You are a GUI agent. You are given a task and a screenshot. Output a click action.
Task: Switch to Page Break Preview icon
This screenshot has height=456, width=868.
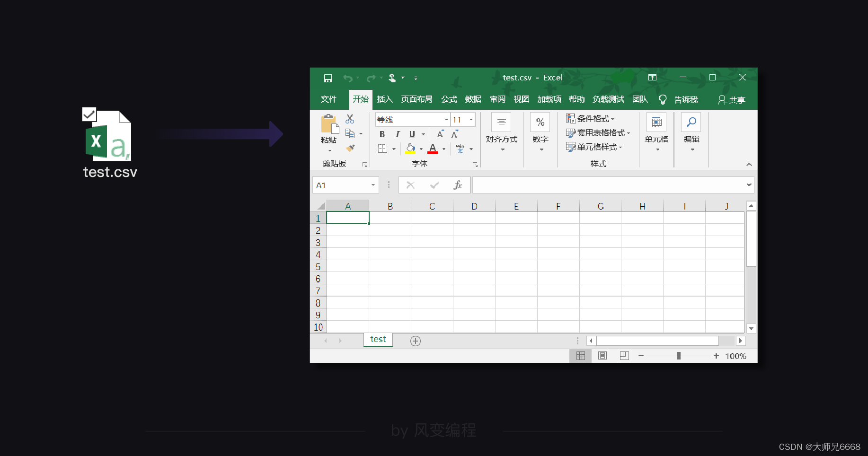tap(624, 356)
